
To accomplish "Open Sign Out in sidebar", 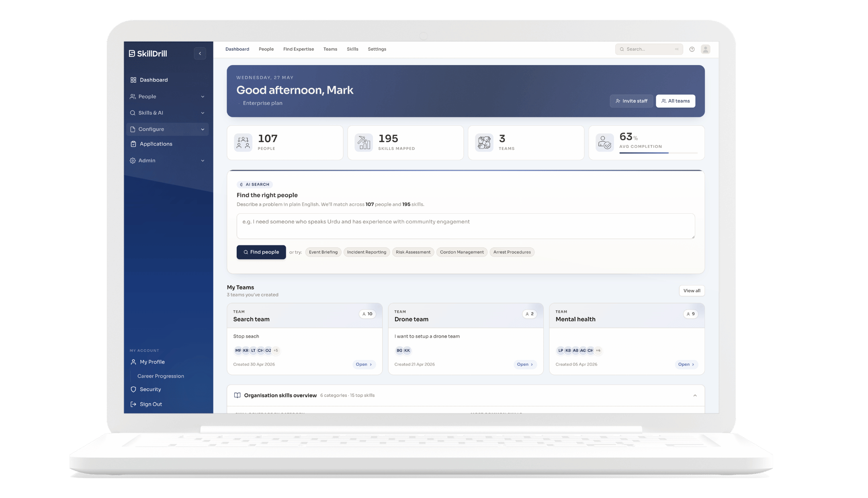I will click(x=151, y=404).
